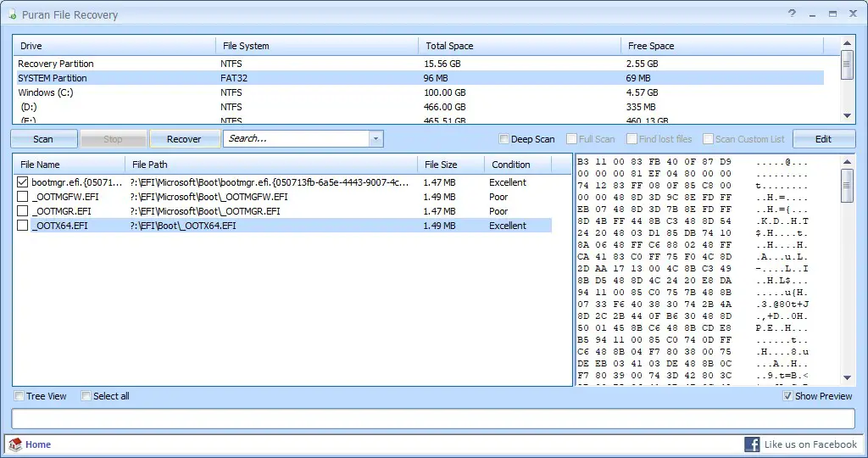
Task: Click the FAT32 file system cell
Action: tap(234, 78)
